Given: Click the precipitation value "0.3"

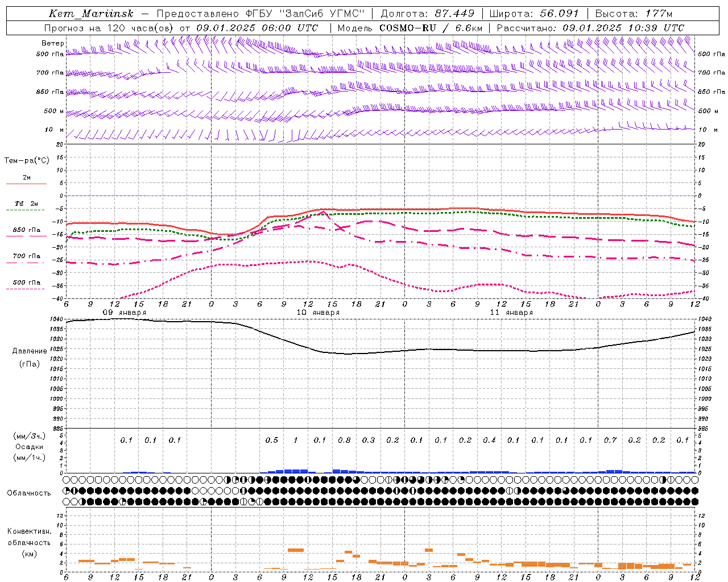Looking at the screenshot, I should tap(369, 440).
